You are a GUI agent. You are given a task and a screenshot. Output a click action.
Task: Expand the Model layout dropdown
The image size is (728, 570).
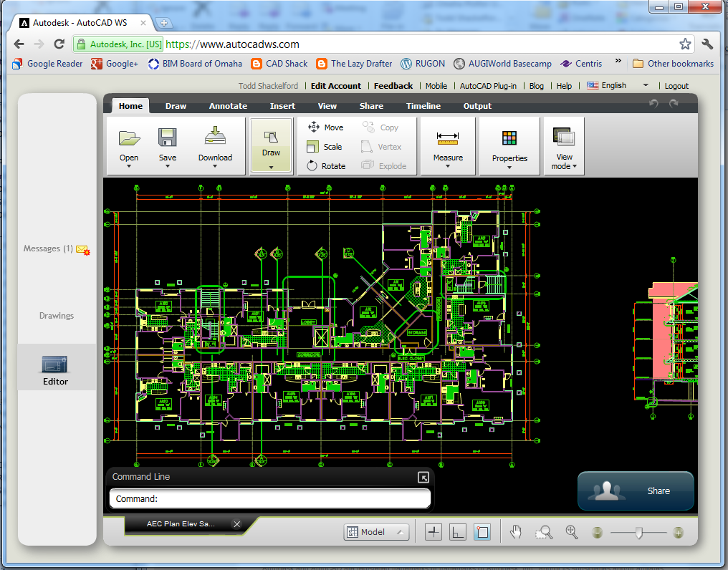376,532
